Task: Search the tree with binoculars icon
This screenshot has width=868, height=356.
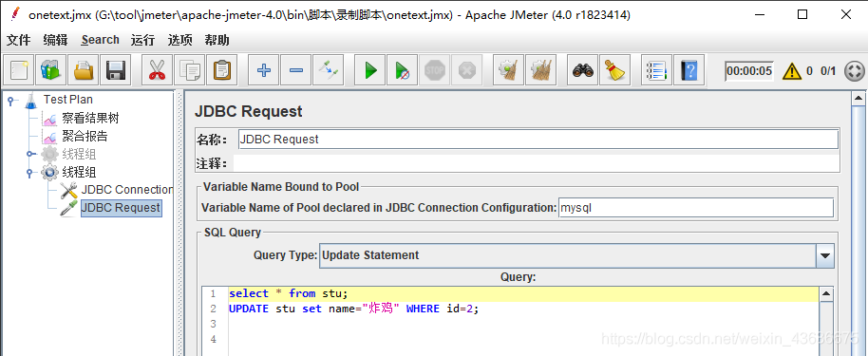Action: pos(582,70)
